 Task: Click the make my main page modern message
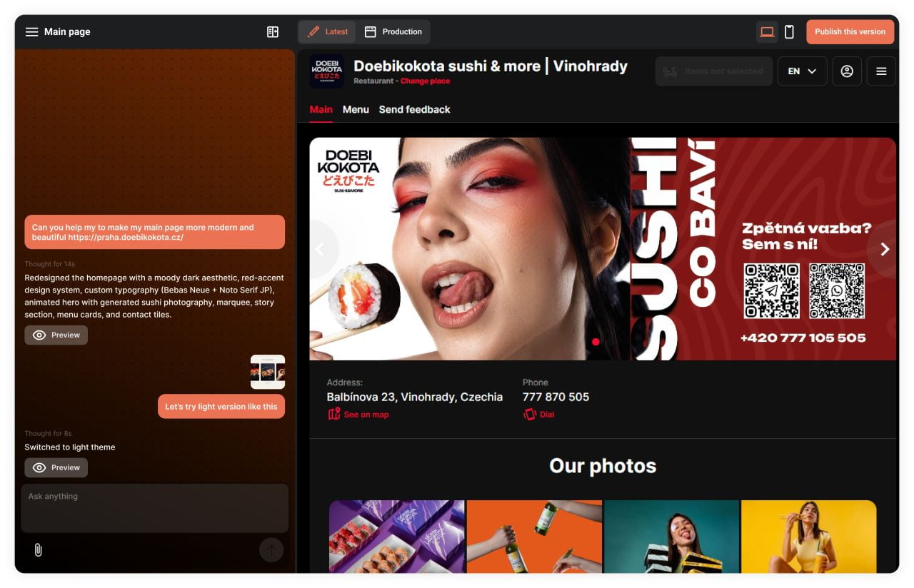155,232
